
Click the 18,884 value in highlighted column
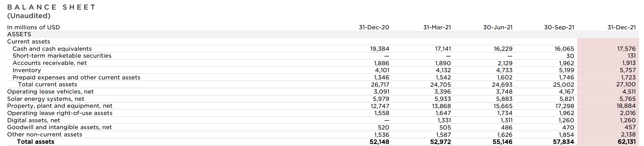(x=626, y=106)
